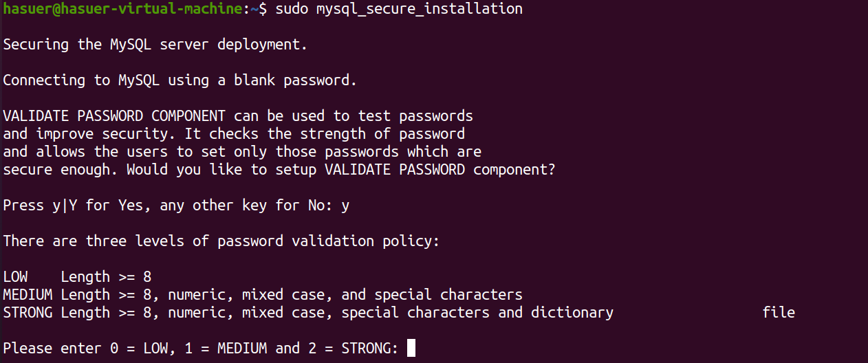Click "0 = LOW" in the enter prompt
Image resolution: width=868 pixels, height=363 pixels.
coord(139,349)
